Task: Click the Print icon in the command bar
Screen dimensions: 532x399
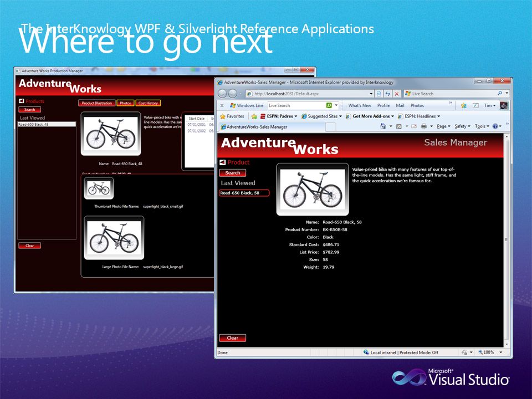Action: point(424,126)
